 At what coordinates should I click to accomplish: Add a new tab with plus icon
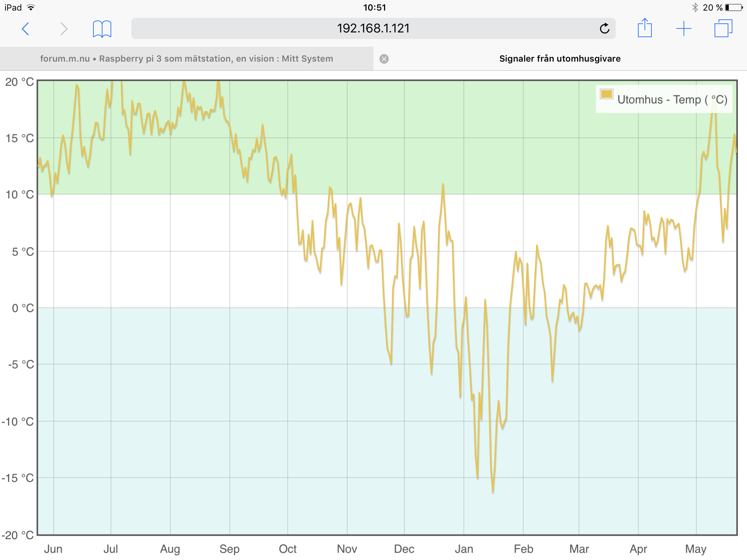pos(684,29)
